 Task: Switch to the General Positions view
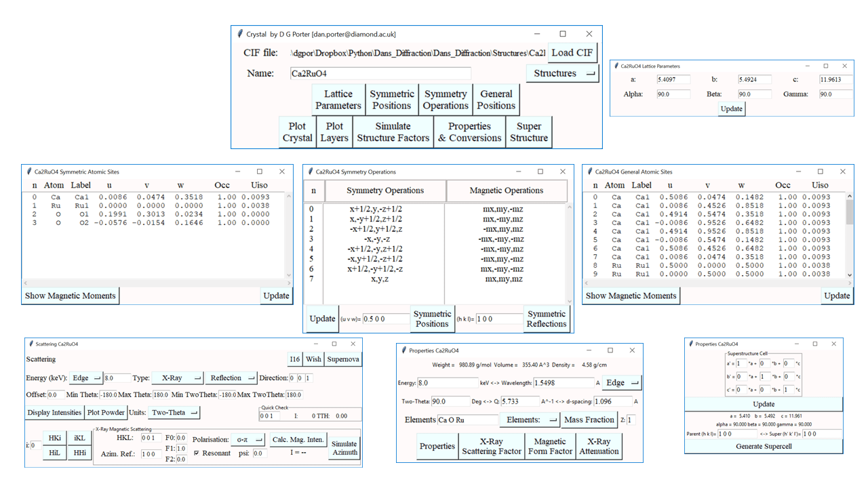(496, 100)
